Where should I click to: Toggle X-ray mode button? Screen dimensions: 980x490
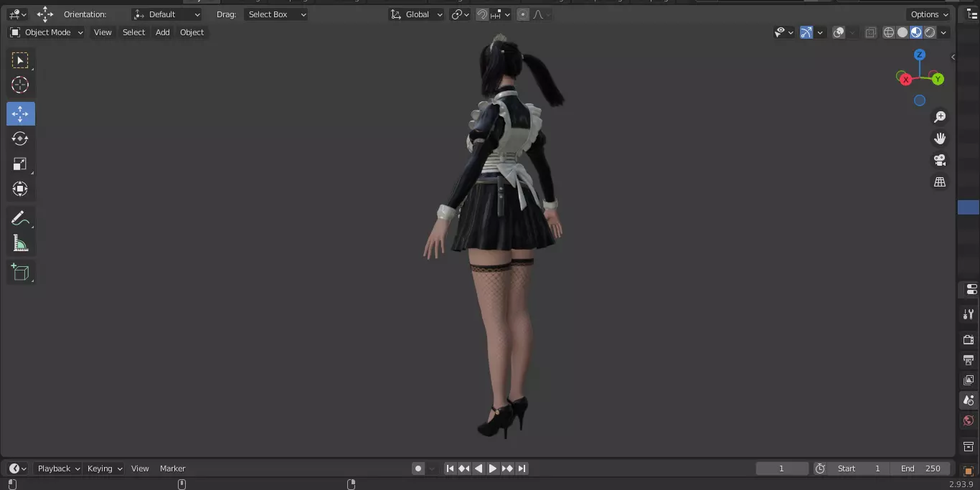870,32
